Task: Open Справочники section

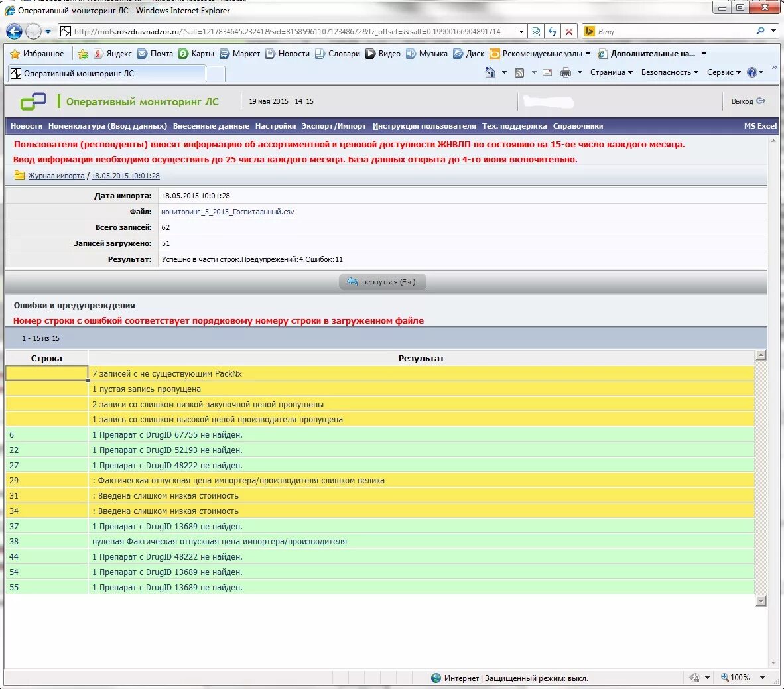Action: [578, 126]
